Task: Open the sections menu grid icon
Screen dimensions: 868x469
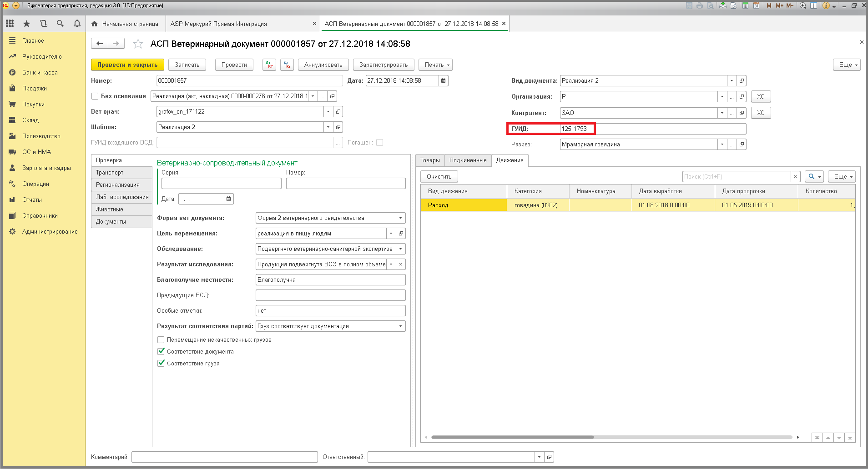Action: coord(10,24)
